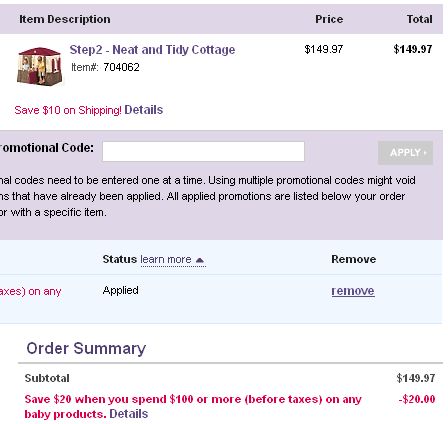Click the Item Description column header

(x=65, y=19)
